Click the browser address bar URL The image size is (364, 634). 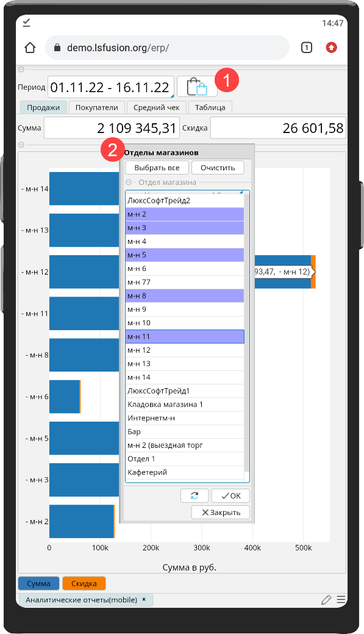[118, 48]
